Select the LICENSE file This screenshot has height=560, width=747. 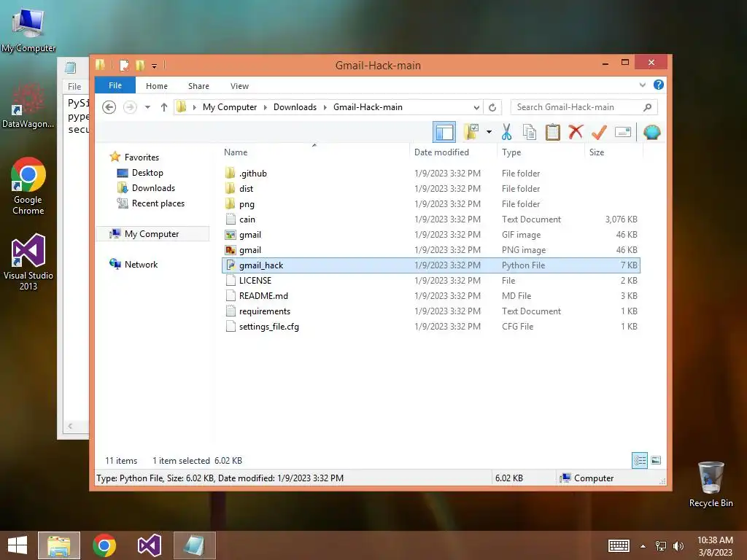(x=430, y=281)
